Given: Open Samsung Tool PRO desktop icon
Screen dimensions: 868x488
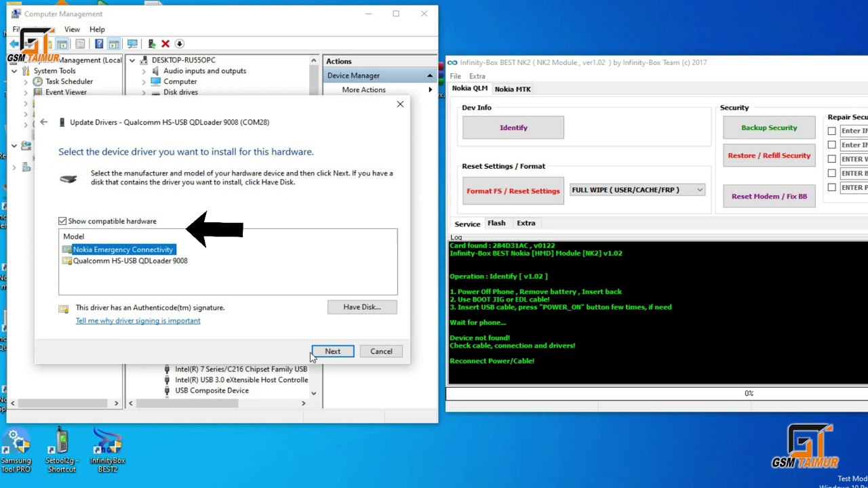Looking at the screenshot, I should (16, 451).
